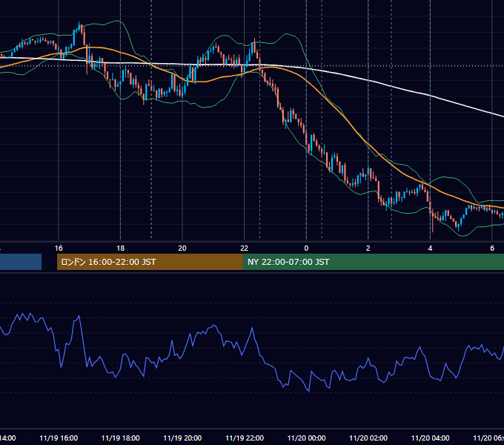The image size is (504, 445).
Task: Click the upper time axis label 16
Action: 59,248
